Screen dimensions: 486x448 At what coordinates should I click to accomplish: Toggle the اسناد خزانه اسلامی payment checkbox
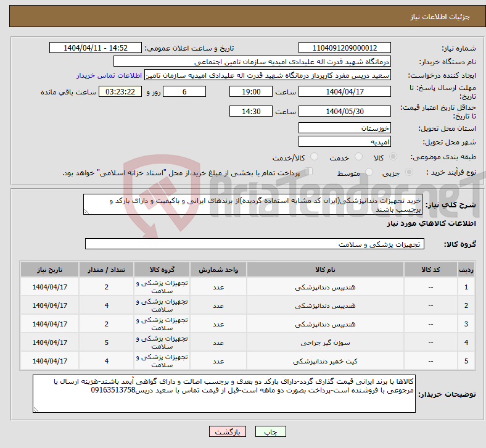(x=309, y=172)
